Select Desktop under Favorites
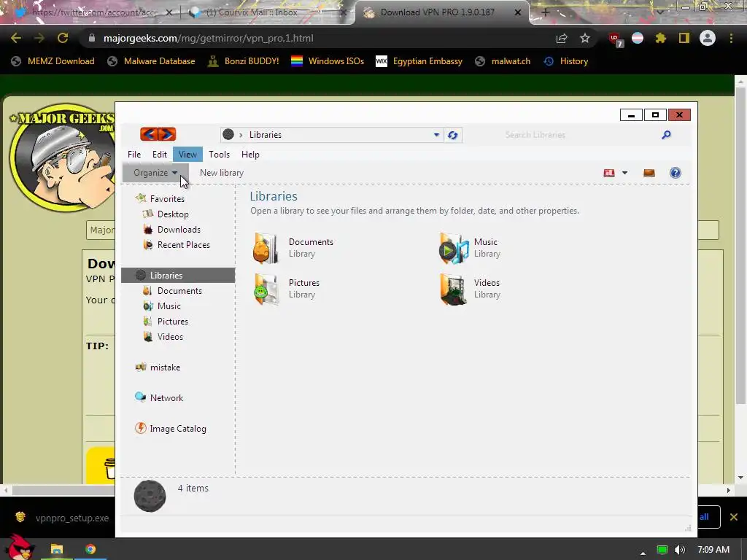 [173, 214]
